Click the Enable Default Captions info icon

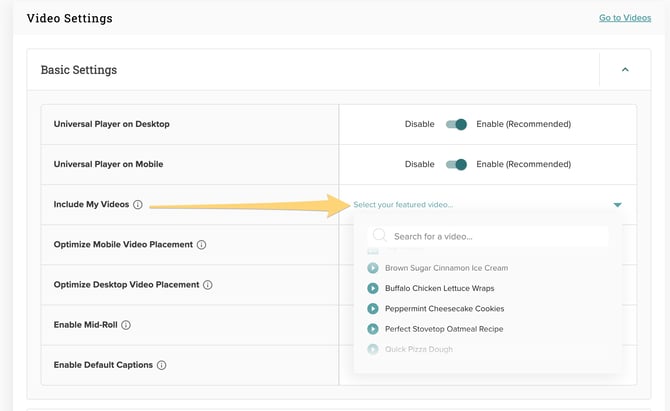pos(161,365)
